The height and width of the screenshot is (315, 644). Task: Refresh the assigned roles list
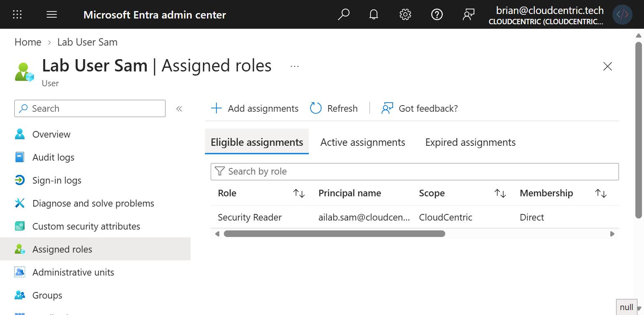pyautogui.click(x=333, y=108)
